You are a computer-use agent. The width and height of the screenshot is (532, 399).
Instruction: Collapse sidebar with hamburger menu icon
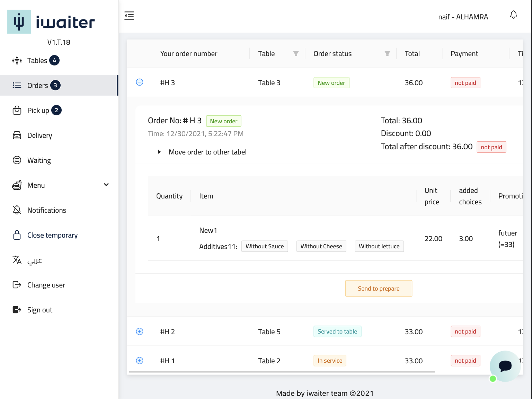[x=129, y=16]
